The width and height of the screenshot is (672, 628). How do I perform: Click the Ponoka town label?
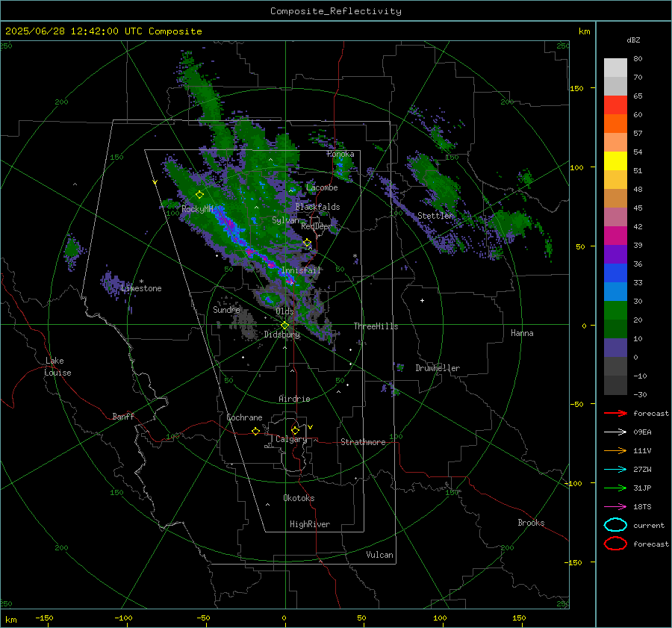click(340, 154)
